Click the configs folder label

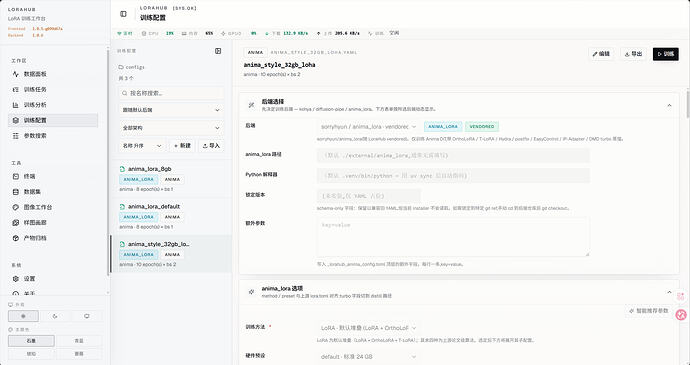click(x=132, y=67)
